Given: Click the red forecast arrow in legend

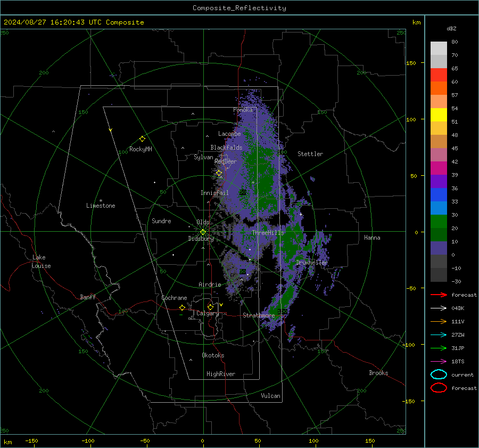Looking at the screenshot, I should tap(439, 295).
